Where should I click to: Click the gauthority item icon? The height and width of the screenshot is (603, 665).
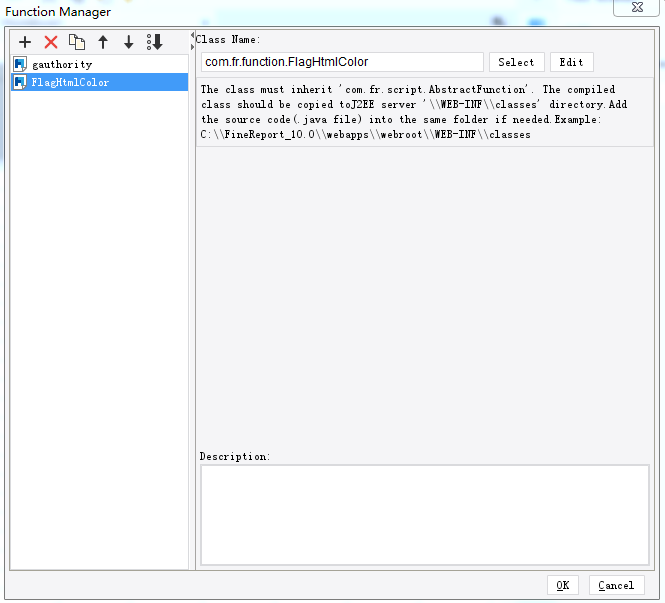(20, 64)
